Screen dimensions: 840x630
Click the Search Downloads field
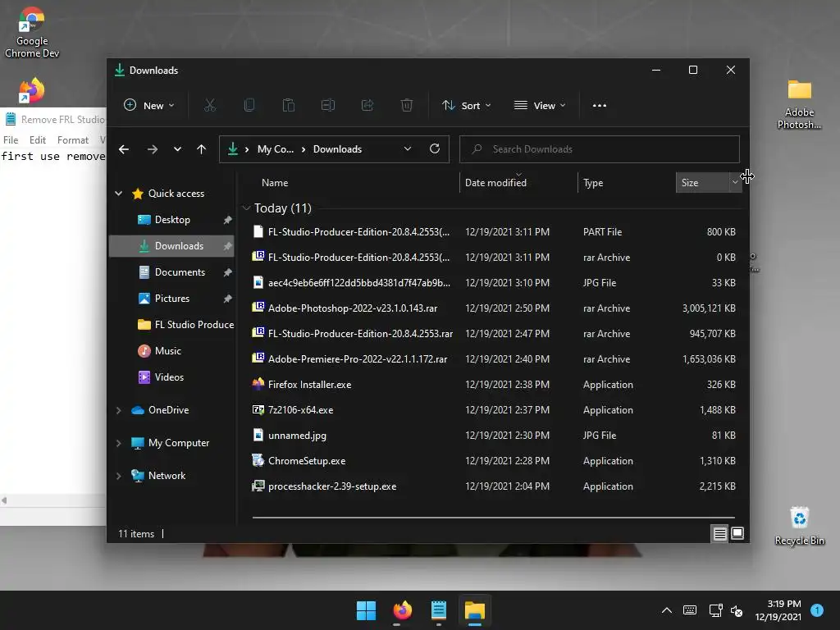click(600, 149)
